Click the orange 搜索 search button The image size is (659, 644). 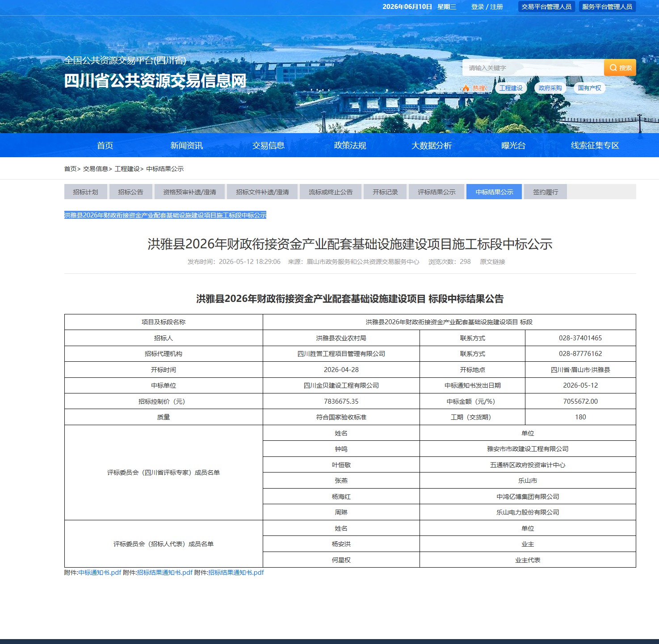coord(620,67)
